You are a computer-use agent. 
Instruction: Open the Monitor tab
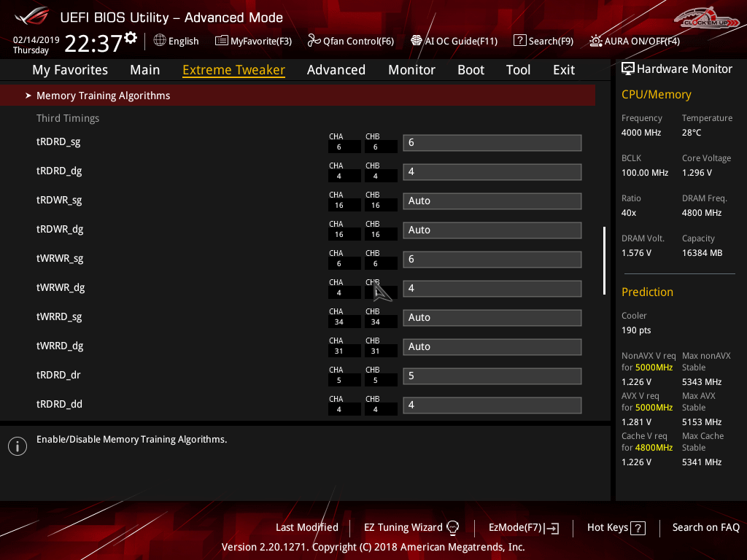[x=411, y=70]
